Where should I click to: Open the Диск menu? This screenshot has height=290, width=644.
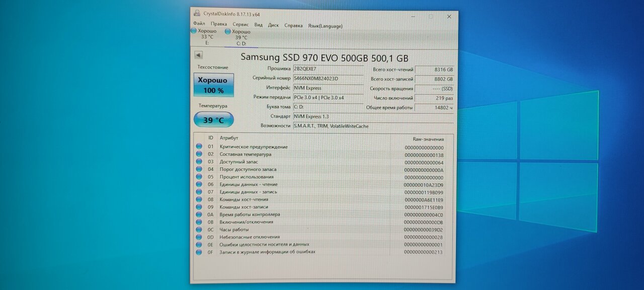coord(273,25)
